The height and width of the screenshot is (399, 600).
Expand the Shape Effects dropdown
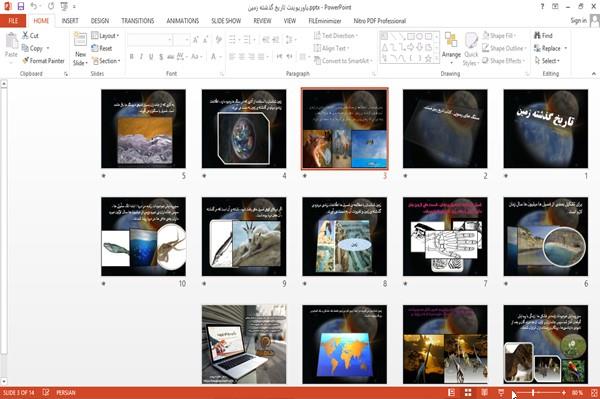click(504, 61)
